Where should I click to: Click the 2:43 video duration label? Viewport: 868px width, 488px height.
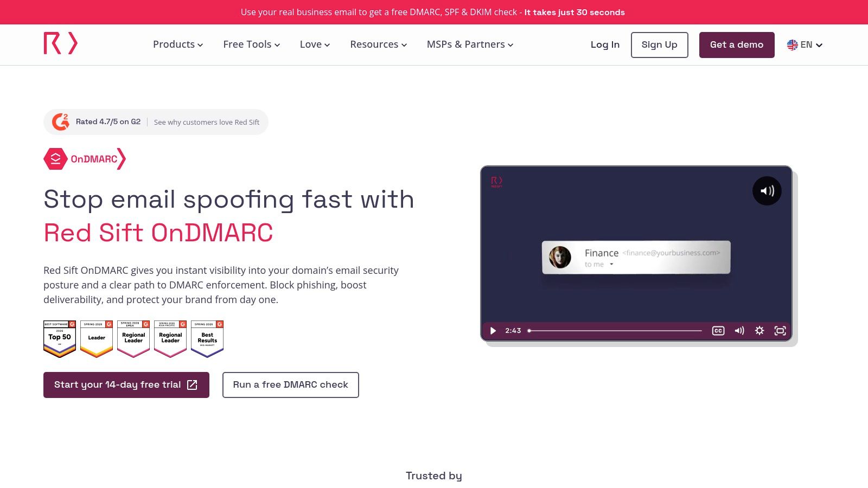[513, 330]
